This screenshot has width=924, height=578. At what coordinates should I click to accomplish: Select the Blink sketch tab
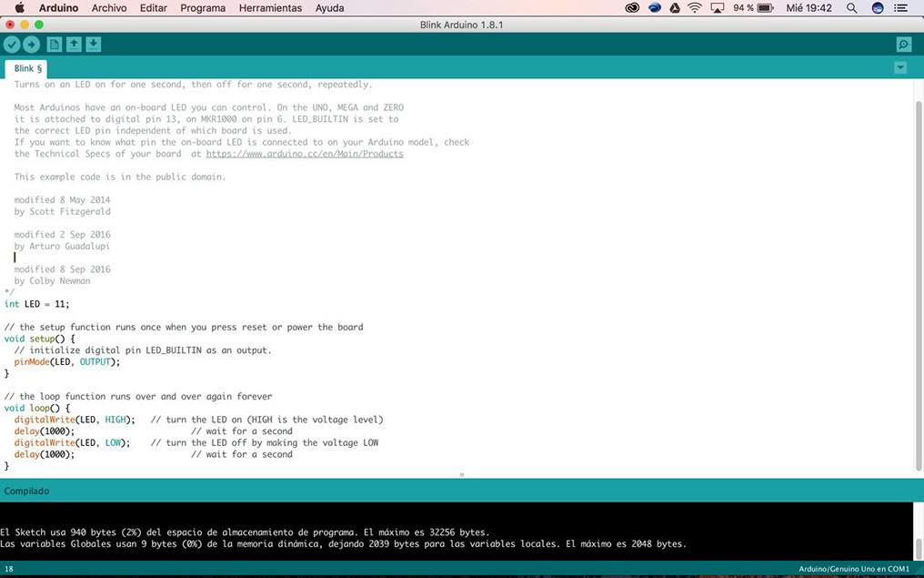[27, 68]
